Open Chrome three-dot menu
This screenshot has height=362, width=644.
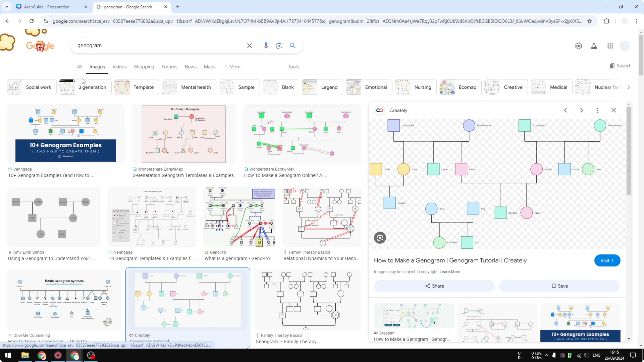tap(636, 21)
